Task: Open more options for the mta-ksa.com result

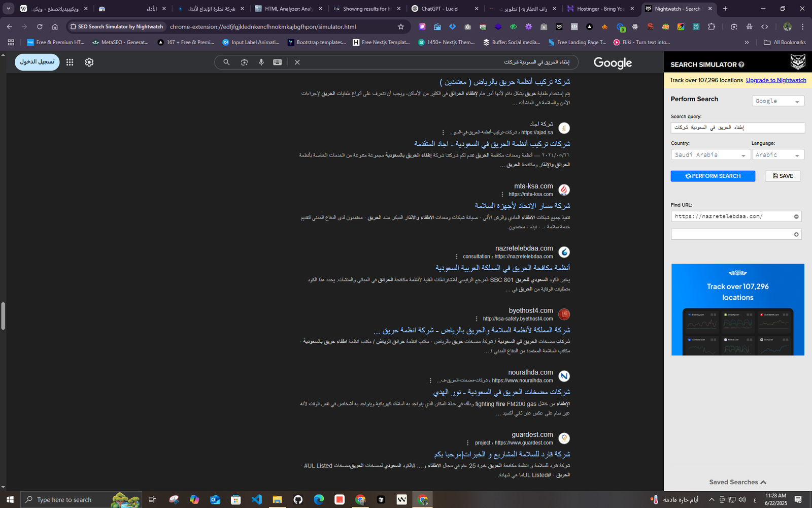Action: tap(502, 195)
